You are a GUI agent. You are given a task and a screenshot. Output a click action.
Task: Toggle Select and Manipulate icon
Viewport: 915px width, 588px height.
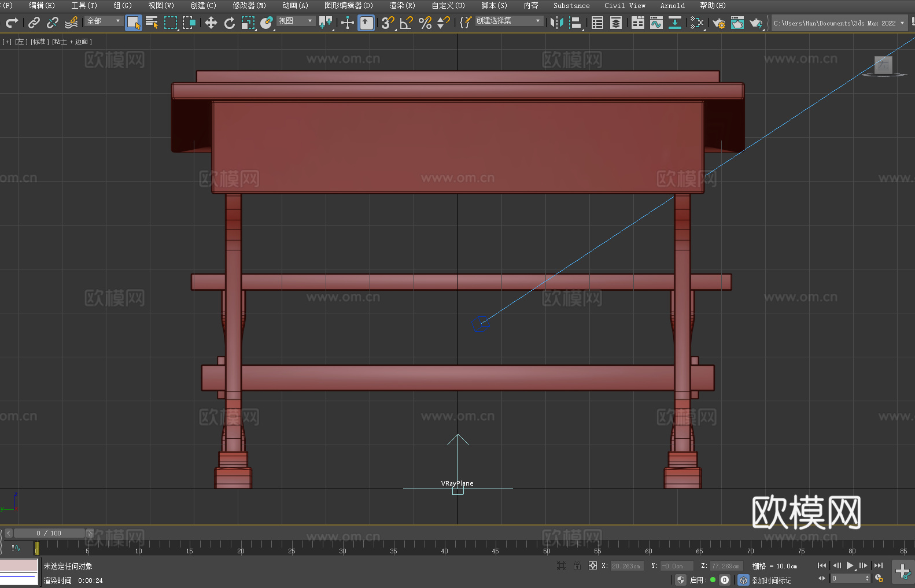point(347,23)
